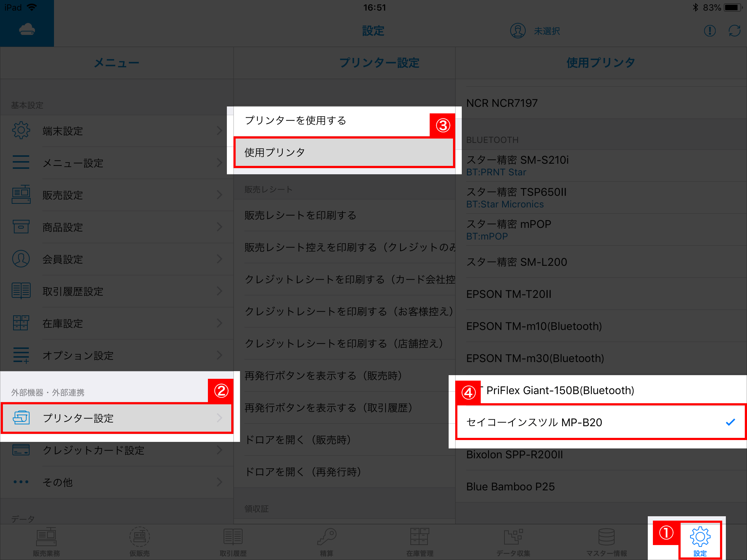Click the refresh sync icon in header
Screen dimensions: 747x560
click(x=734, y=31)
